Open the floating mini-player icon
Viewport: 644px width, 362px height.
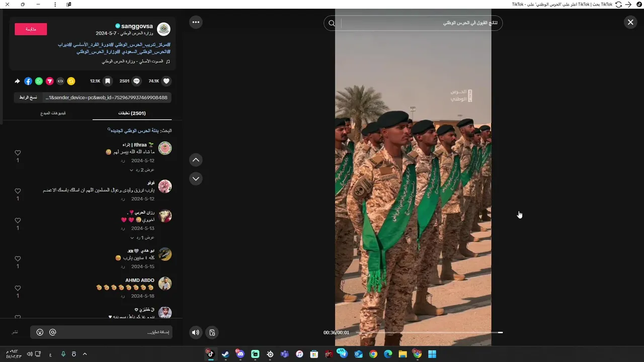212,332
